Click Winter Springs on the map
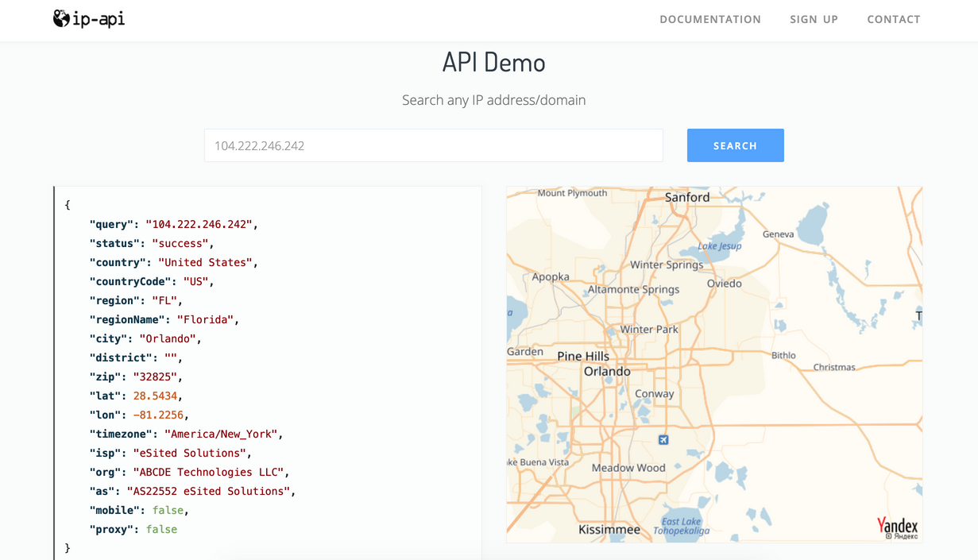 click(666, 265)
